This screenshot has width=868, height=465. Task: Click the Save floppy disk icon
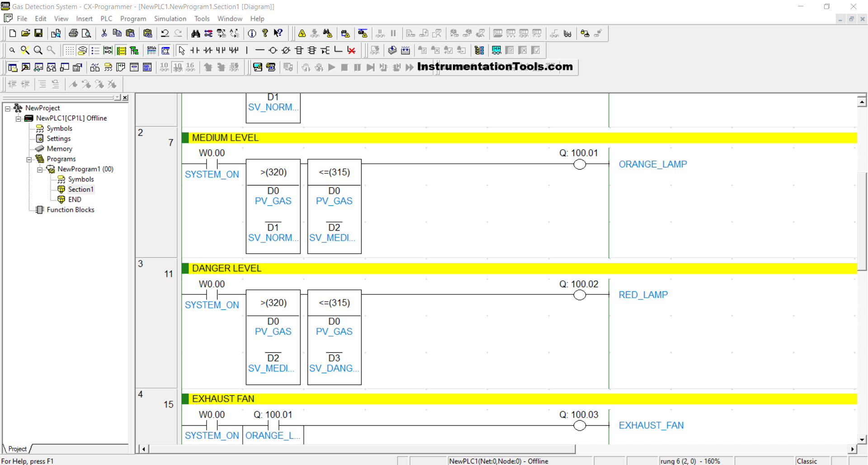38,33
